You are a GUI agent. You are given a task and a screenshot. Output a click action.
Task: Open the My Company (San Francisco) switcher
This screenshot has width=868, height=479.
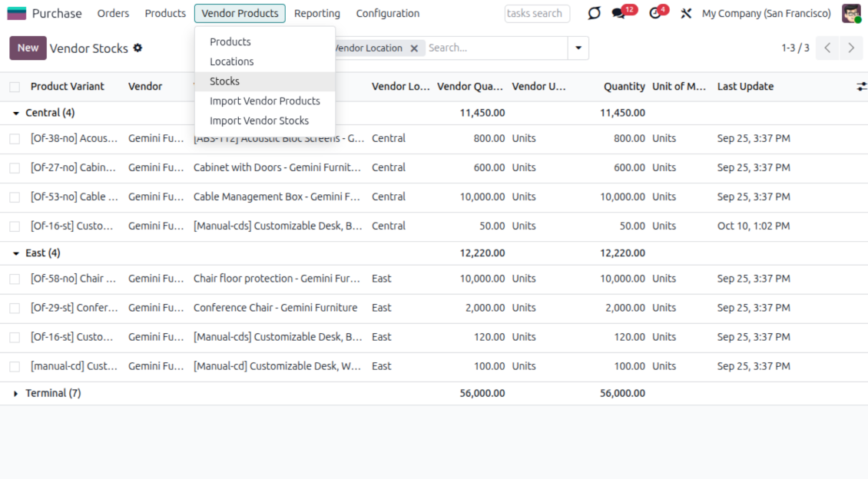coord(766,14)
